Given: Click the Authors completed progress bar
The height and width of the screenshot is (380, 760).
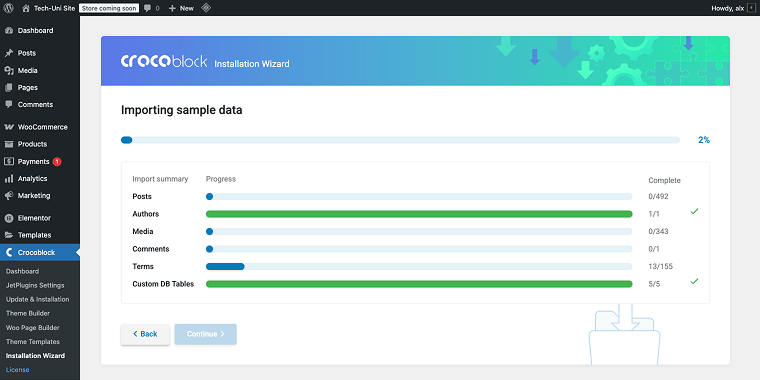Looking at the screenshot, I should (419, 214).
